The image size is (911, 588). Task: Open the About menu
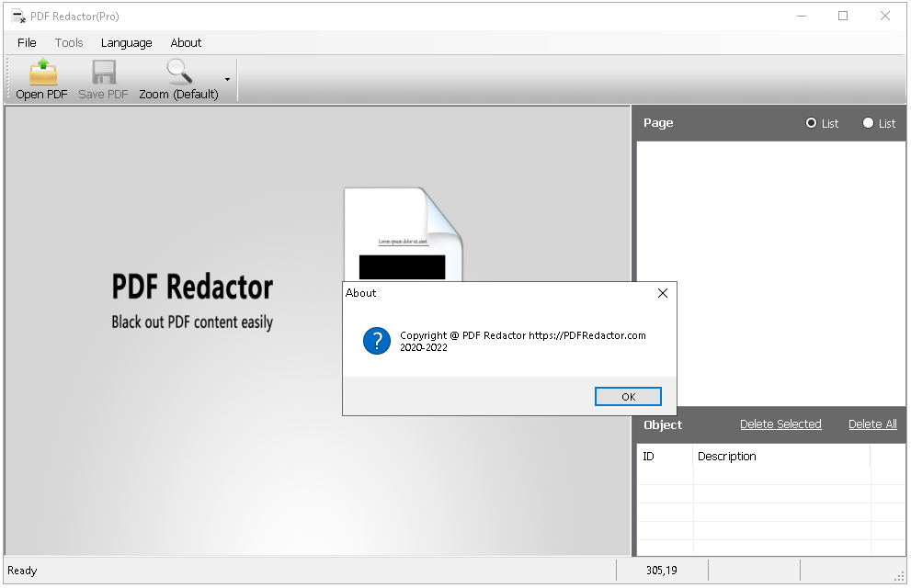186,43
